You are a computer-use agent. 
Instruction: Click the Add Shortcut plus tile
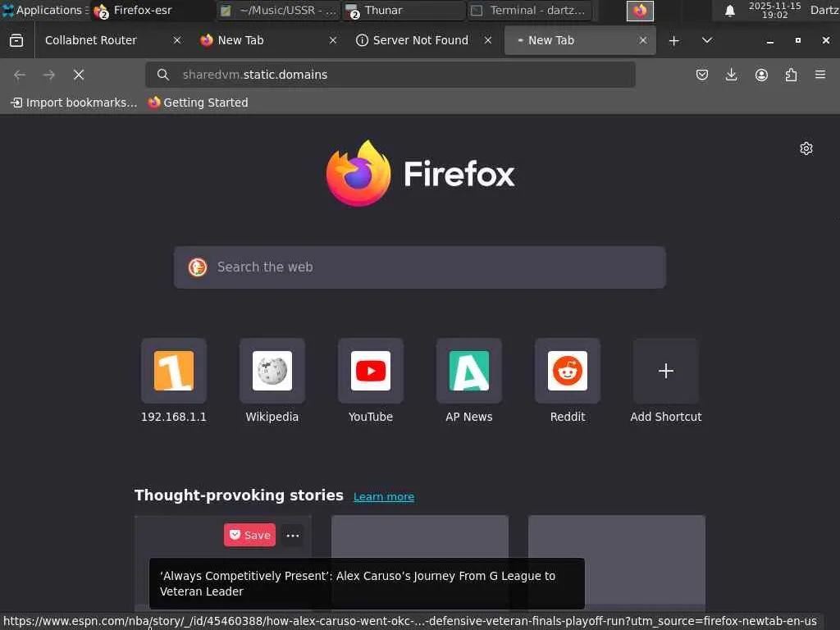[x=666, y=371]
